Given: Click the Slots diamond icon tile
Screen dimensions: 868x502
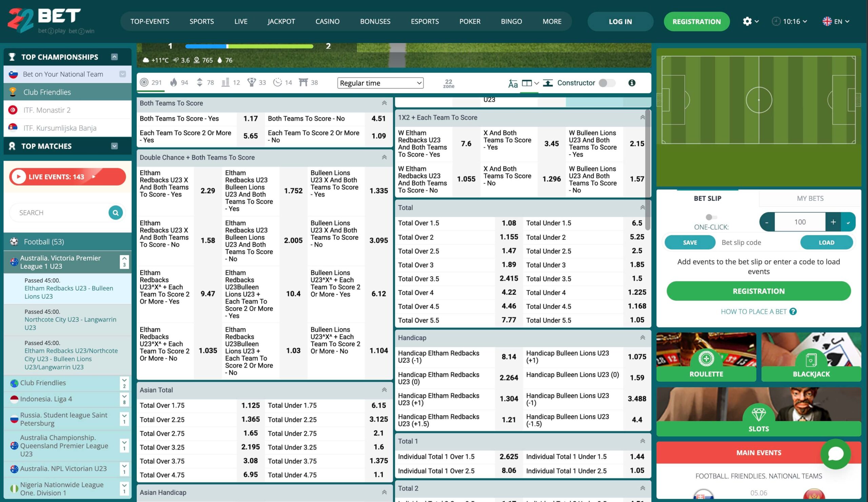Looking at the screenshot, I should click(759, 411).
